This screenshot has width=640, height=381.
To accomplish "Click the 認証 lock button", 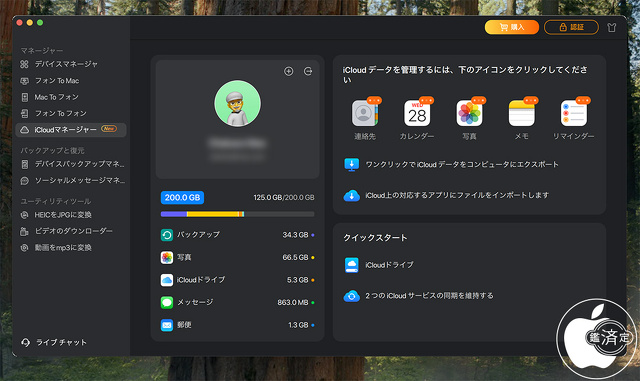I will tap(571, 27).
